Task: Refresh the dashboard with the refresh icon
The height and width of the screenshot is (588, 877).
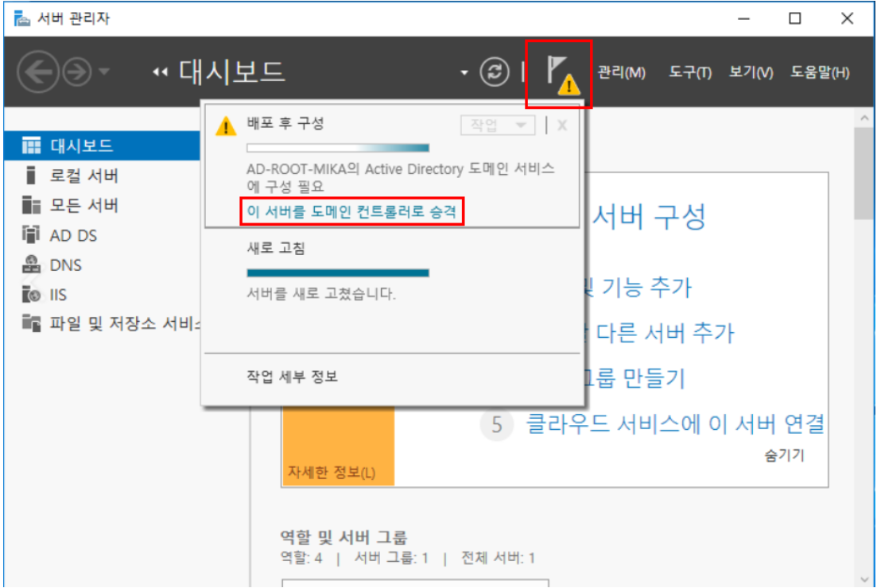Action: coord(495,72)
